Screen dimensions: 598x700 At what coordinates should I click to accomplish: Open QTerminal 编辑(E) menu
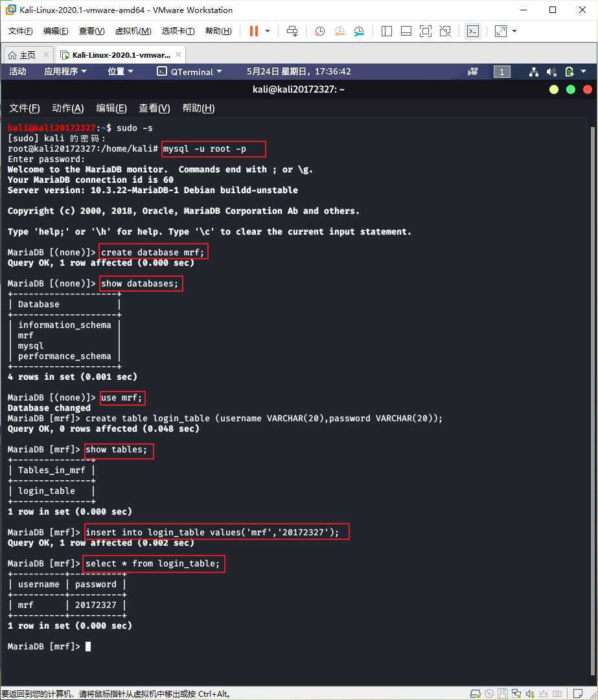coord(111,108)
